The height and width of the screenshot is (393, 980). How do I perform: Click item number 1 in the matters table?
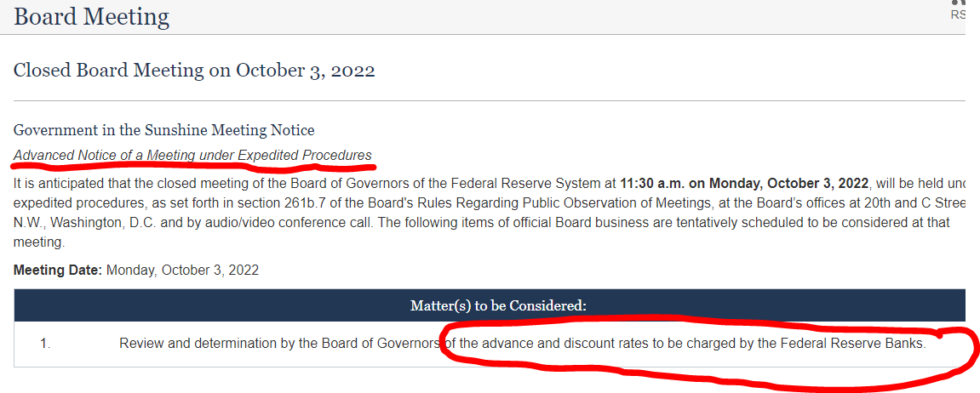[x=45, y=344]
